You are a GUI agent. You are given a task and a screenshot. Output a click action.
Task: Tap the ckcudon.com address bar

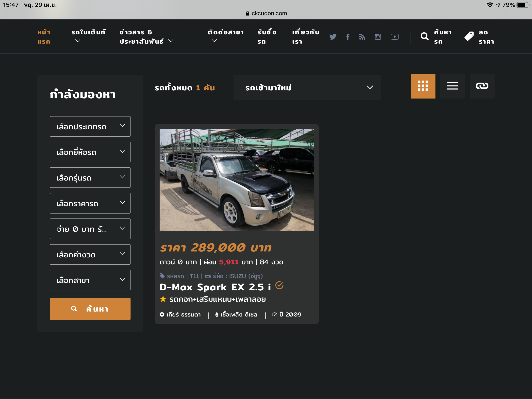click(x=266, y=13)
